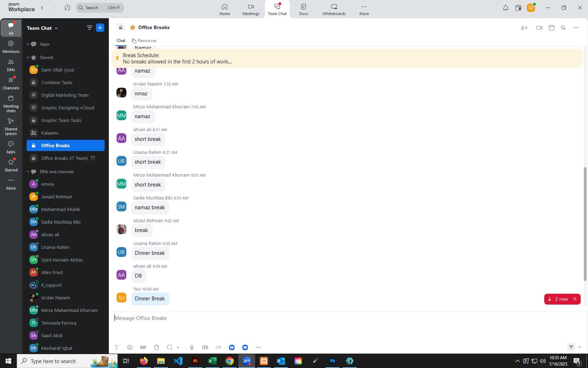Open the Comtanix Tasks channel
Viewport: 588px width, 368px height.
point(65,82)
